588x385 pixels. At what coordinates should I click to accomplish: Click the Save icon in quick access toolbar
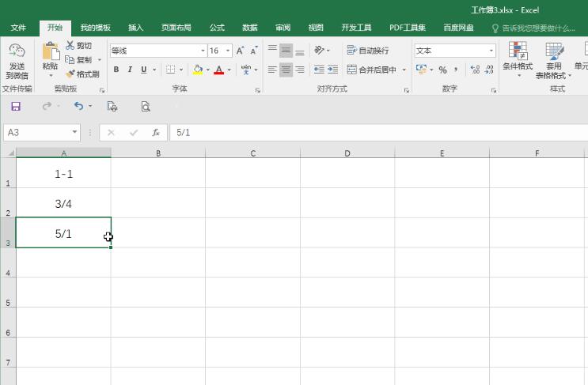[x=16, y=106]
